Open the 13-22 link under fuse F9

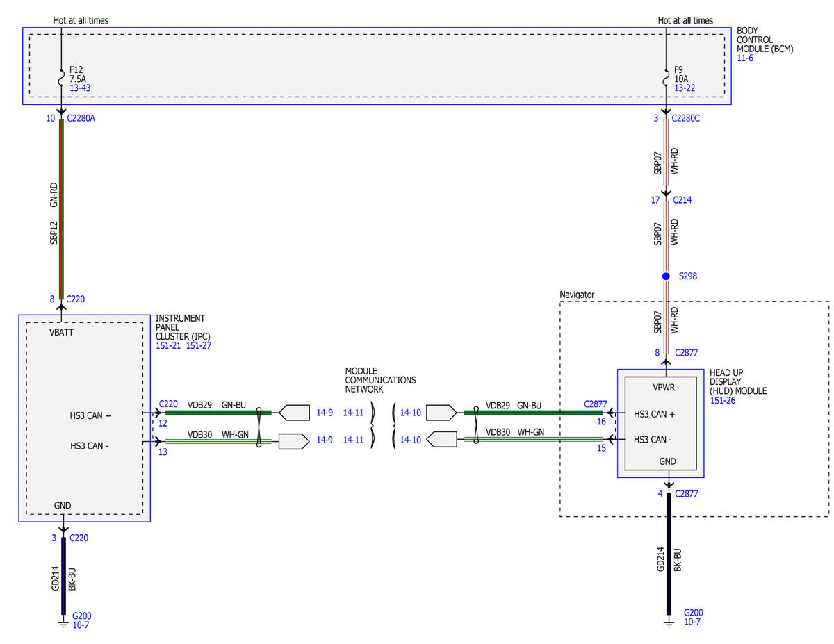click(685, 88)
